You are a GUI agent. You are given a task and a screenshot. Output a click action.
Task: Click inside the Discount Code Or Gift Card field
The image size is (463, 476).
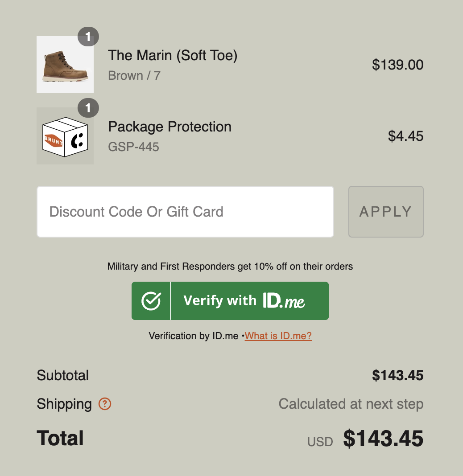[x=185, y=211]
